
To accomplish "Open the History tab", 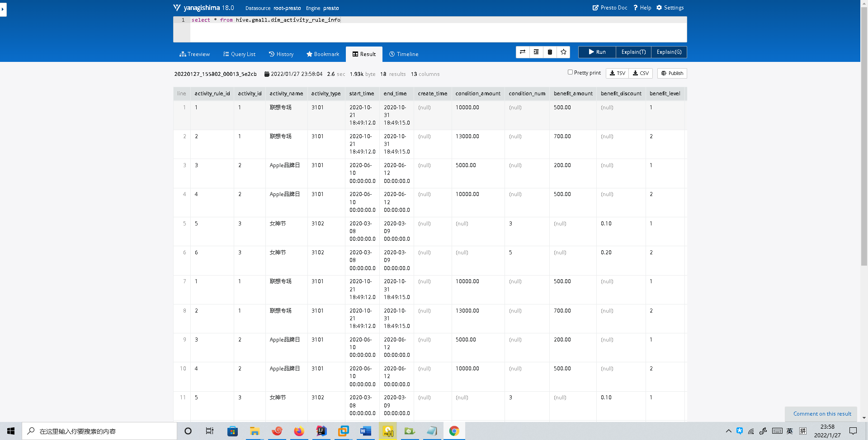I will [281, 54].
